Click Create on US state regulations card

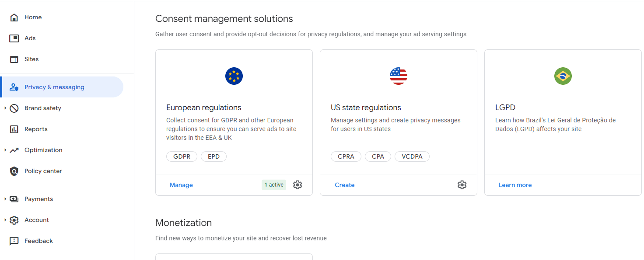[345, 185]
